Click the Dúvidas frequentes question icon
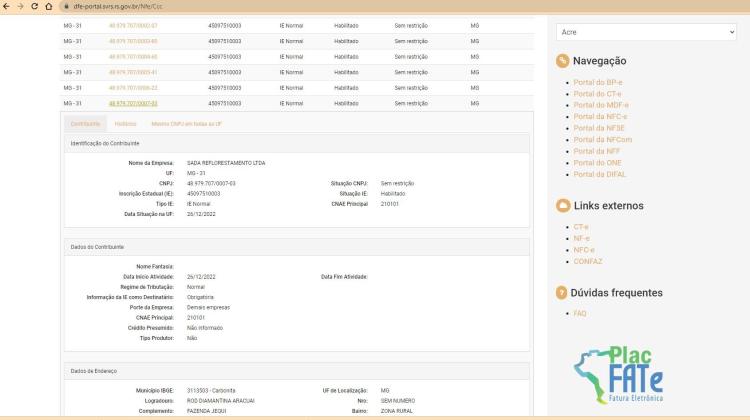Image resolution: width=750 pixels, height=420 pixels. (562, 293)
